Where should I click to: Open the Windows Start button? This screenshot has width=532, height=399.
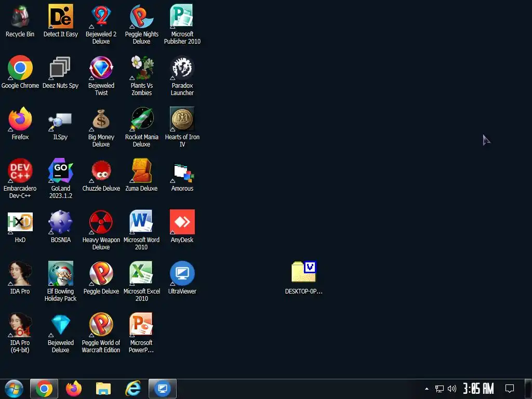tap(14, 389)
